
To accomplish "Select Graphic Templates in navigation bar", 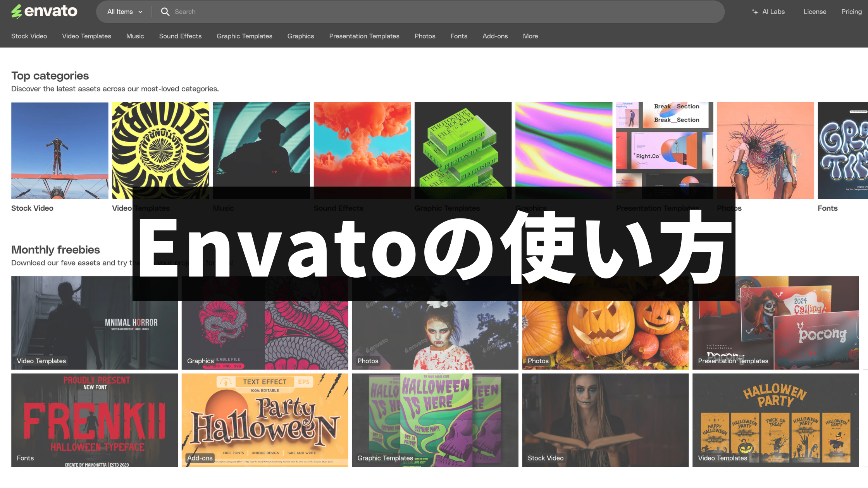I will tap(245, 36).
